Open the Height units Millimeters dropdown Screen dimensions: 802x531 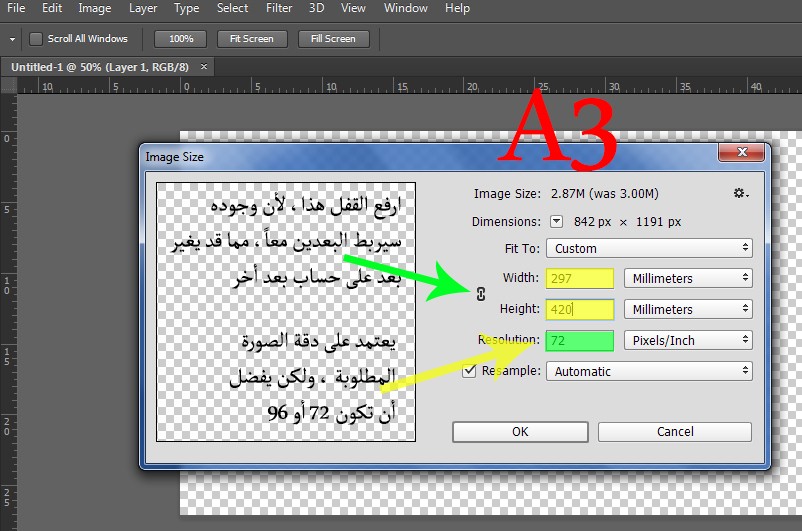click(x=688, y=310)
